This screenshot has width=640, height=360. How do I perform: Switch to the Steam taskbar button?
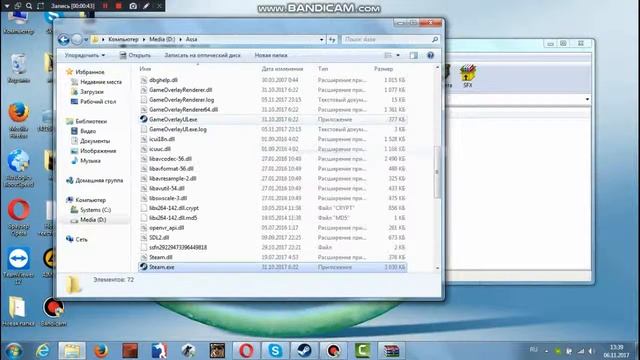point(304,351)
